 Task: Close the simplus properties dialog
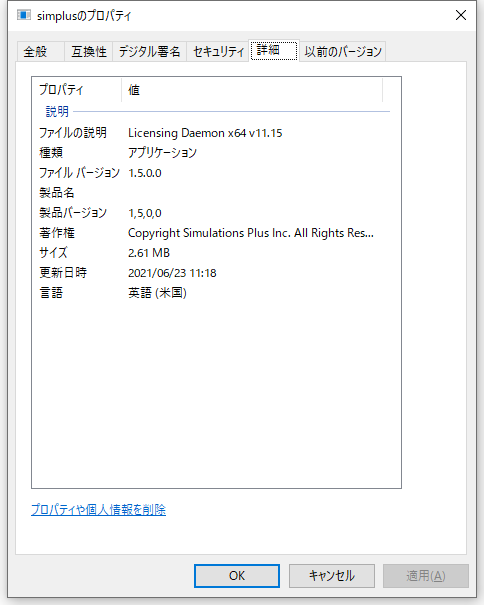460,15
